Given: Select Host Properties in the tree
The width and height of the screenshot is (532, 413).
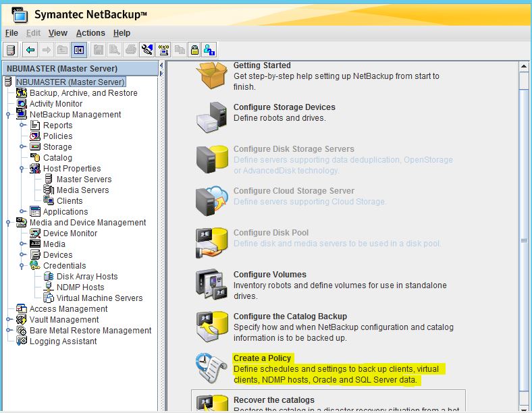Looking at the screenshot, I should [72, 169].
